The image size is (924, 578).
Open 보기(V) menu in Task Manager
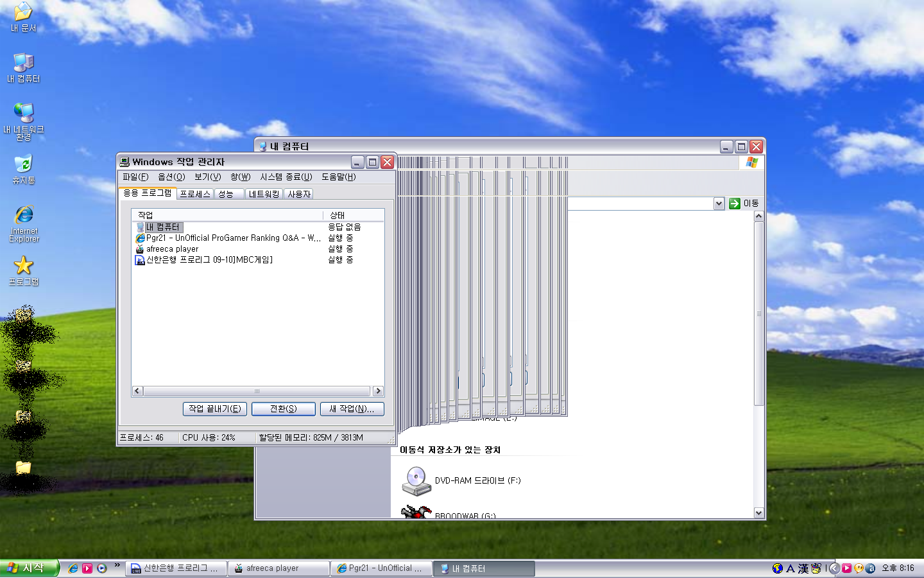tap(208, 177)
